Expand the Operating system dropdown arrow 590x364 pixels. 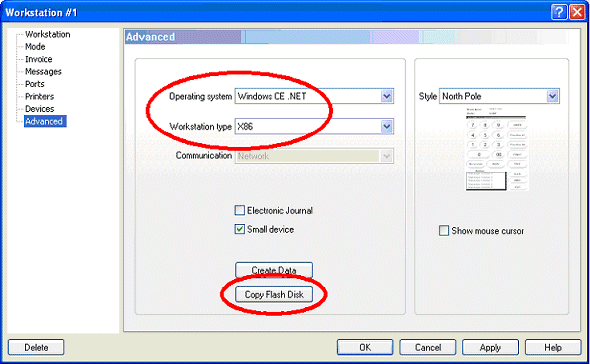pos(386,96)
